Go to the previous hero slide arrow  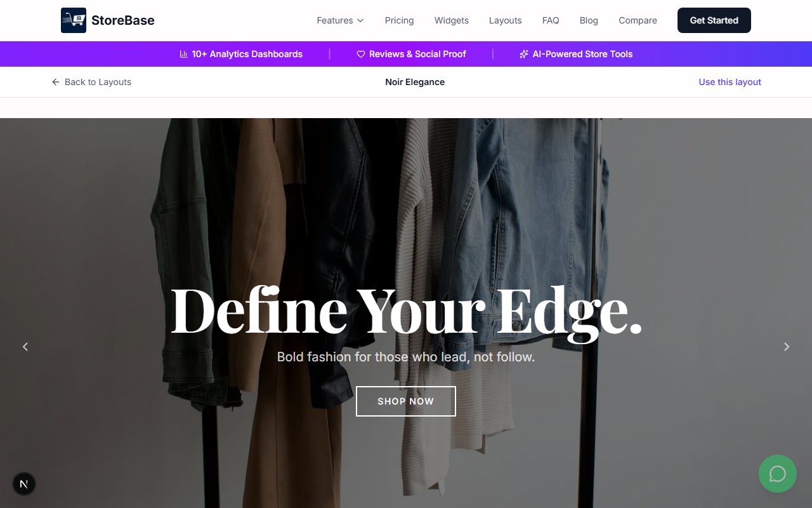pyautogui.click(x=25, y=347)
